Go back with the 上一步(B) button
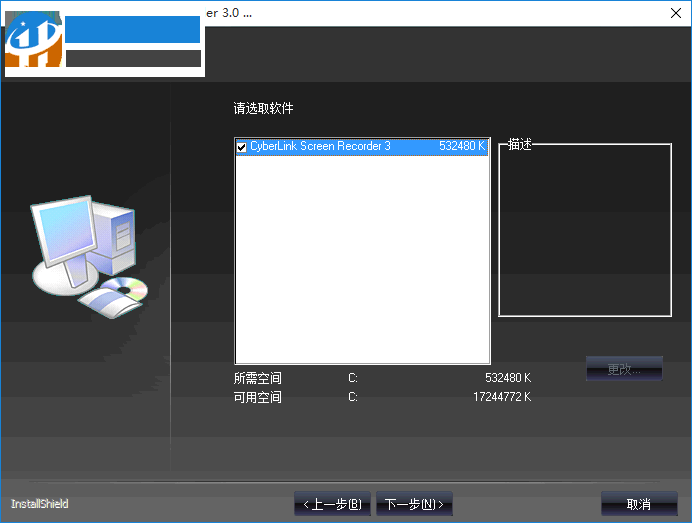692x523 pixels. [x=332, y=504]
